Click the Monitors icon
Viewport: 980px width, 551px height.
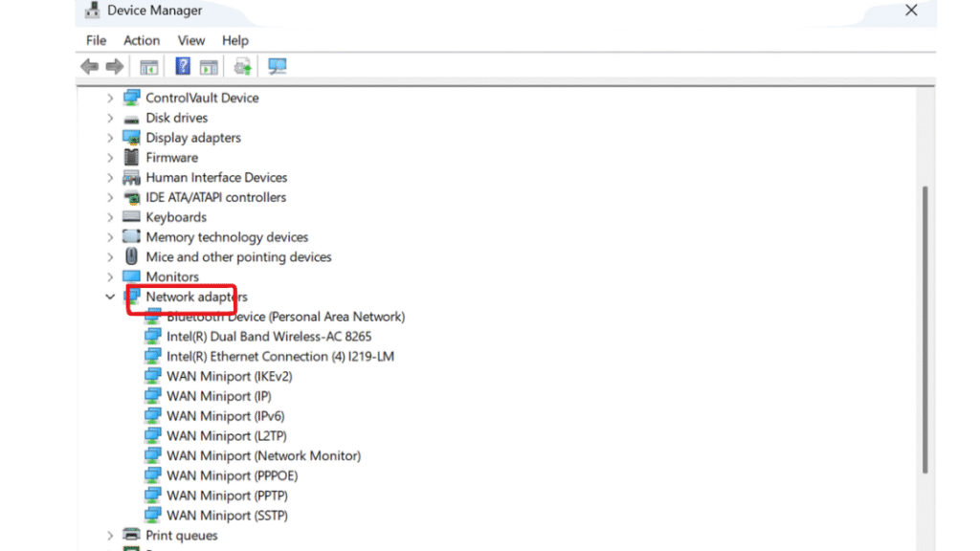pyautogui.click(x=131, y=276)
